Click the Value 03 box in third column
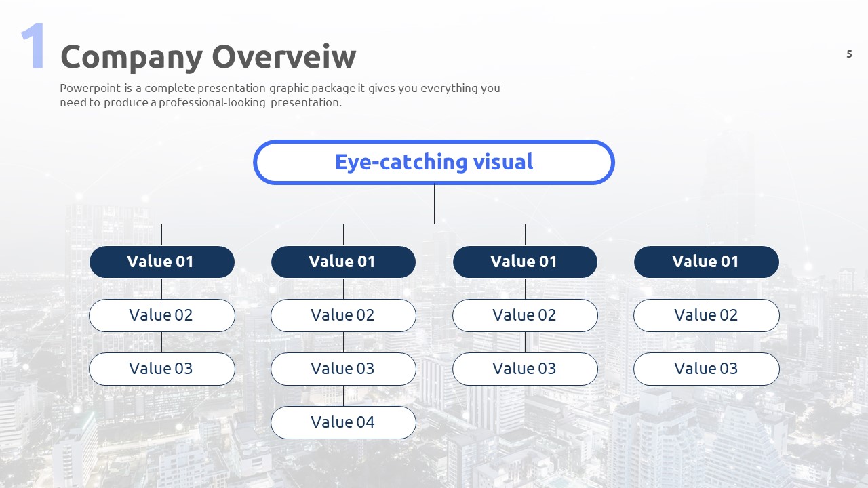This screenshot has width=868, height=488. click(525, 369)
